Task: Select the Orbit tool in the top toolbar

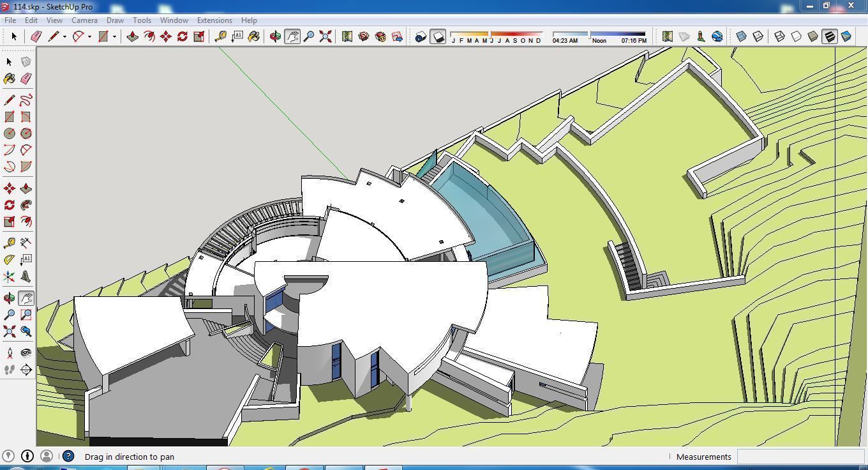Action: [x=275, y=36]
